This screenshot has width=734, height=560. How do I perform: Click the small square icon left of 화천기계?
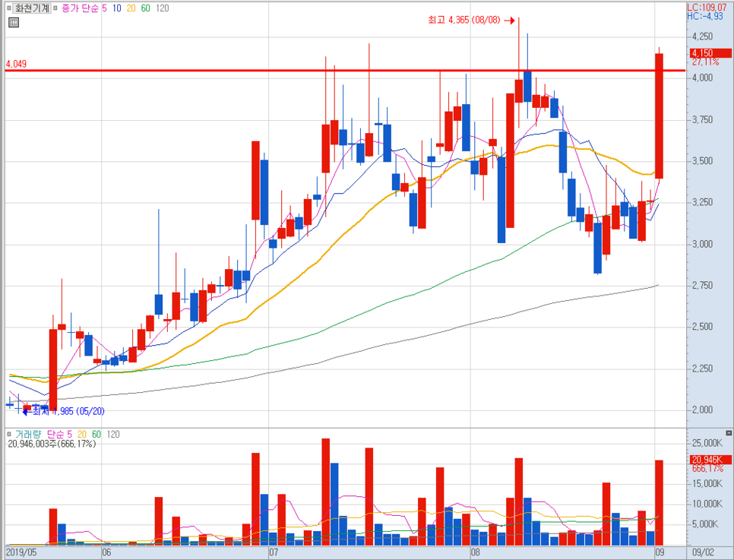(x=8, y=8)
